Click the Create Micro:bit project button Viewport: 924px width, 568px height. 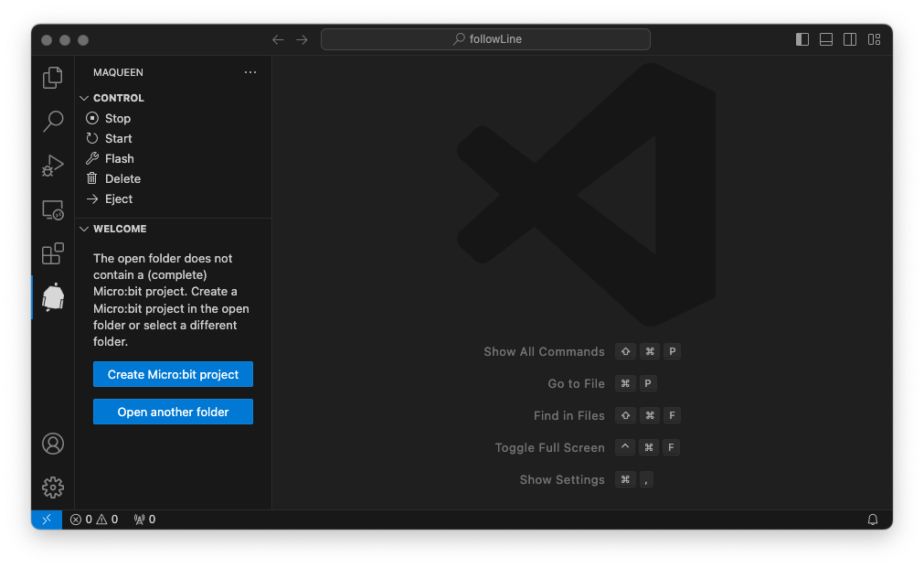pos(173,374)
